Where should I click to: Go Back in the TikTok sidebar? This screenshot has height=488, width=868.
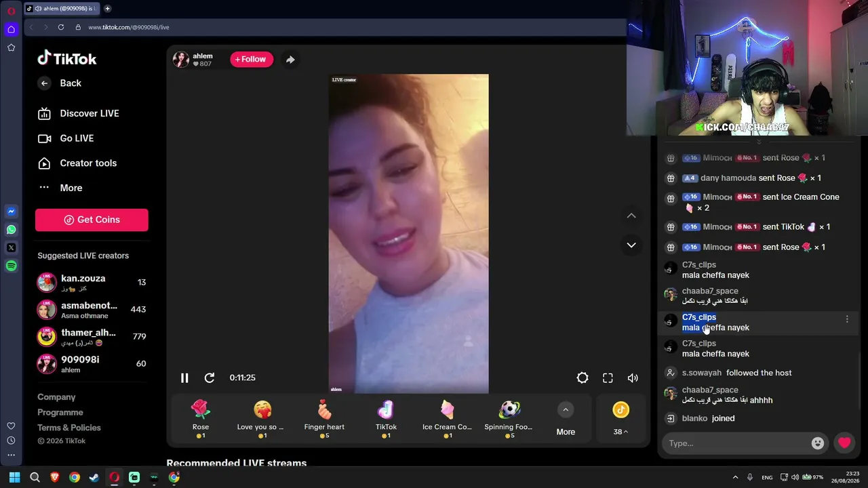[60, 83]
